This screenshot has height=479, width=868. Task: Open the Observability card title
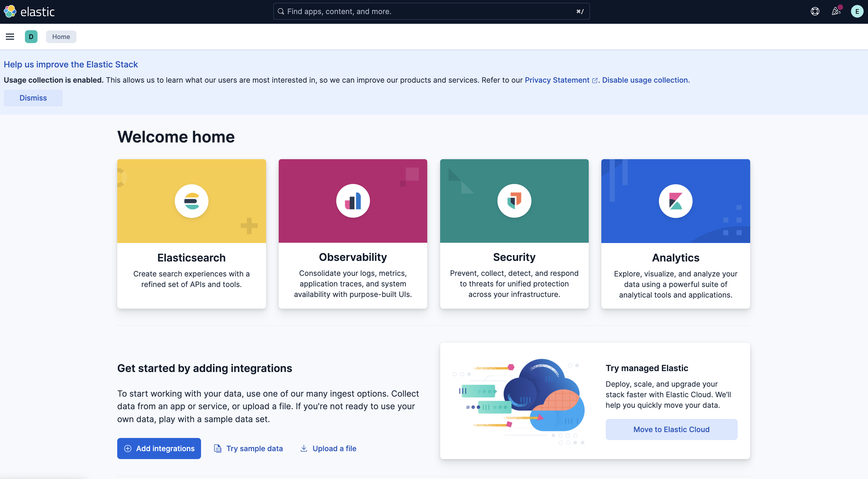point(353,257)
